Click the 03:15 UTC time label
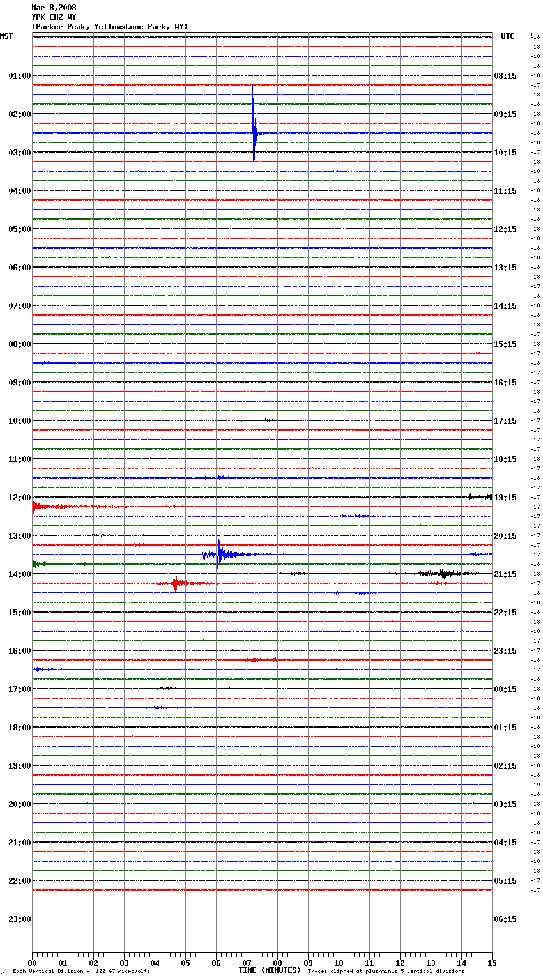 point(505,804)
